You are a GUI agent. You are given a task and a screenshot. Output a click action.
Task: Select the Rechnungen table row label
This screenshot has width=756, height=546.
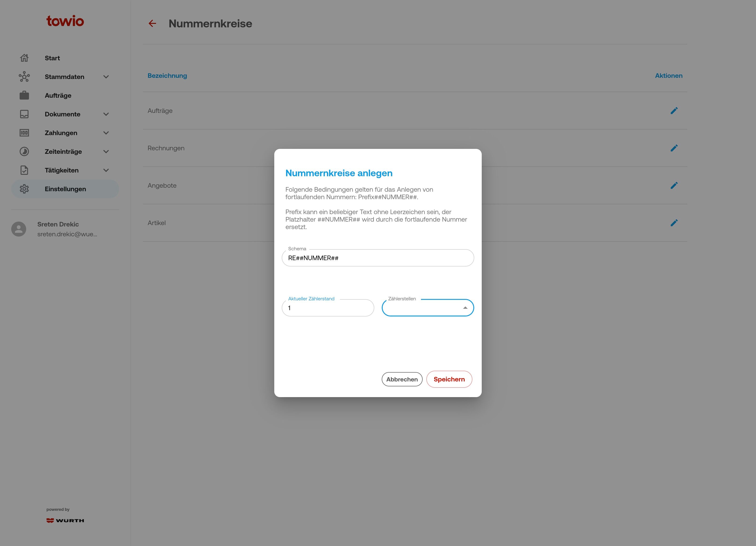(x=166, y=148)
